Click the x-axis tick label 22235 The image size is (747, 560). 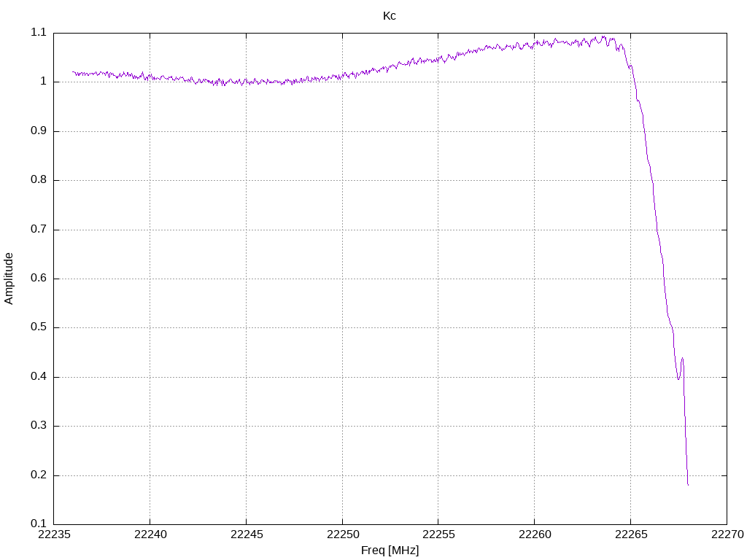click(54, 534)
